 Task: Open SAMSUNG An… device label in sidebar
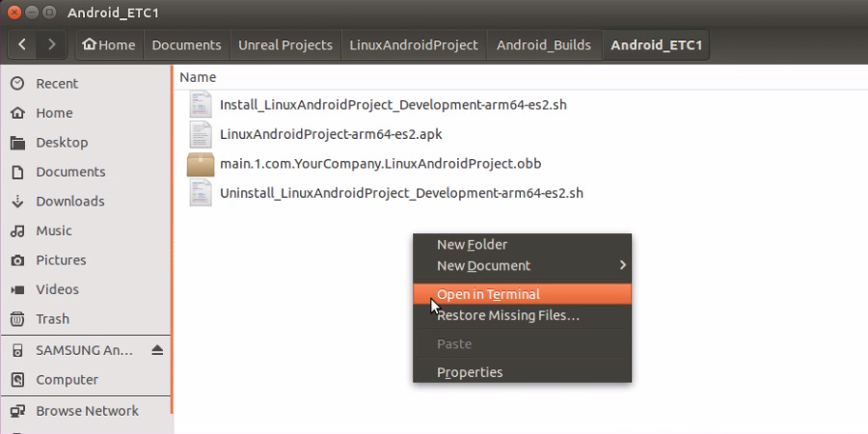[85, 350]
